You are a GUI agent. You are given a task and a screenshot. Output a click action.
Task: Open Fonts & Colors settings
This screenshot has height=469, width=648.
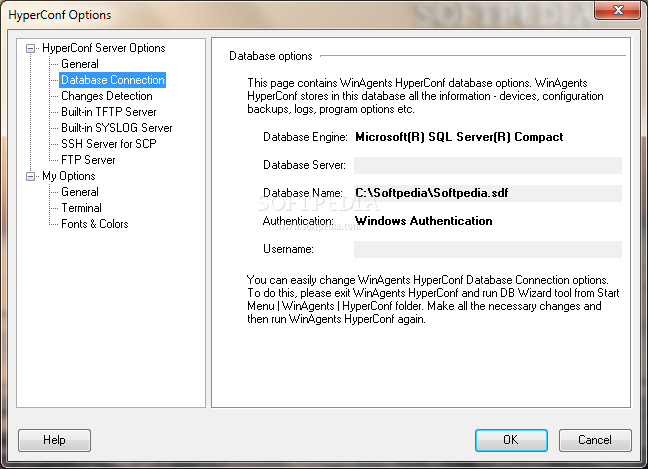coord(95,224)
